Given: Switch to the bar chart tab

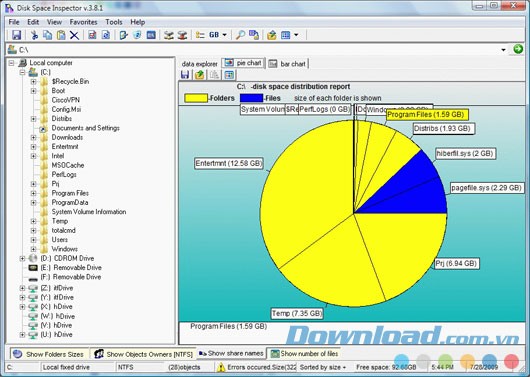Looking at the screenshot, I should coord(287,64).
